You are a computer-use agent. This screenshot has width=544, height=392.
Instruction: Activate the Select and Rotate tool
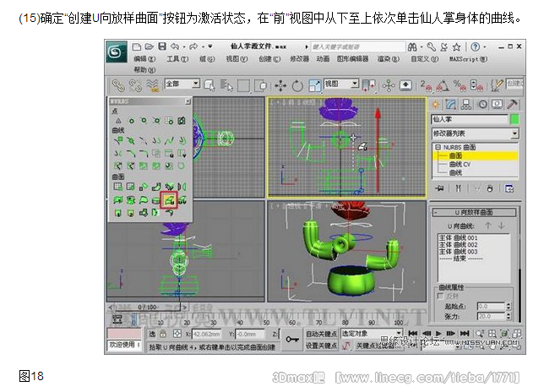(297, 85)
